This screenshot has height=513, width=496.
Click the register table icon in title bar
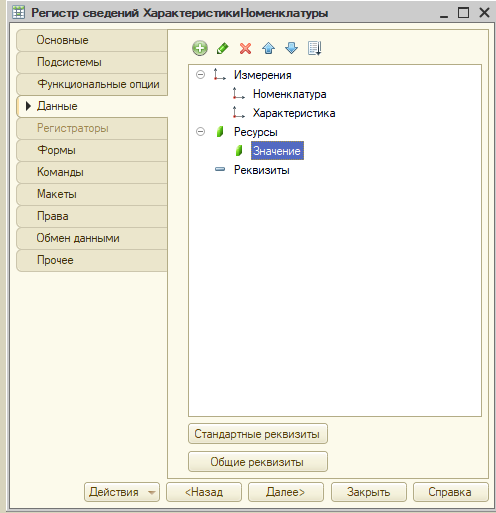click(18, 13)
